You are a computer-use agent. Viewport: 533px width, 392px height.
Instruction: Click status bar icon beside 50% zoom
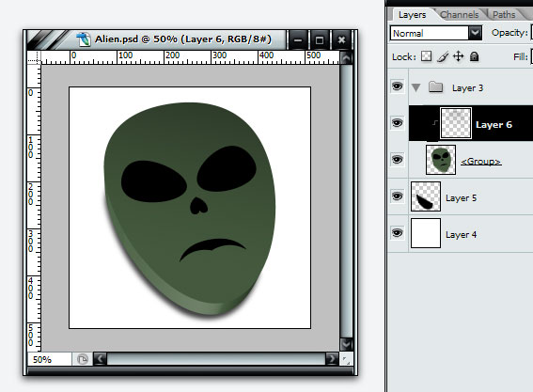point(83,359)
